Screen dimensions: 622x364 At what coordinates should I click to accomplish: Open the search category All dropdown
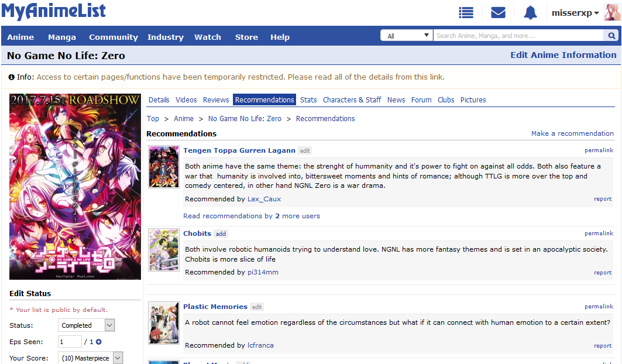coord(407,36)
